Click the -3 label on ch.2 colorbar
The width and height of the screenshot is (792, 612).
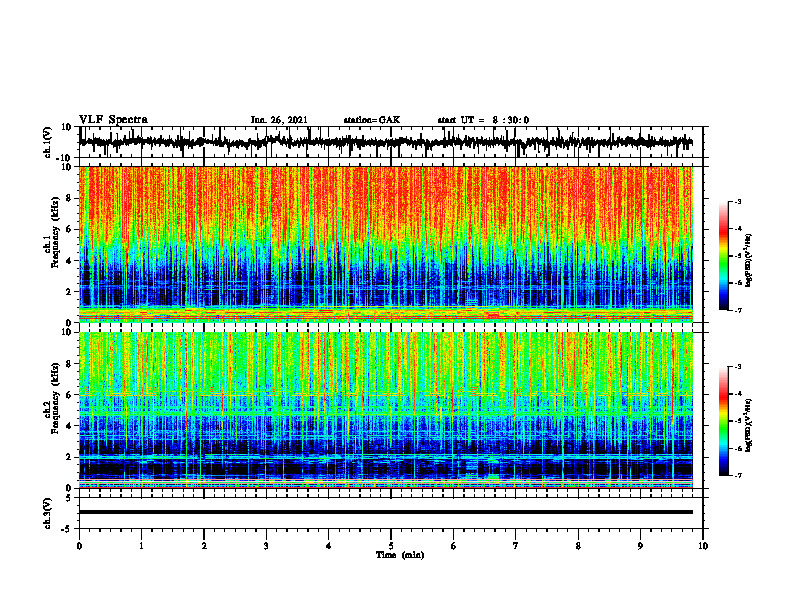point(738,367)
